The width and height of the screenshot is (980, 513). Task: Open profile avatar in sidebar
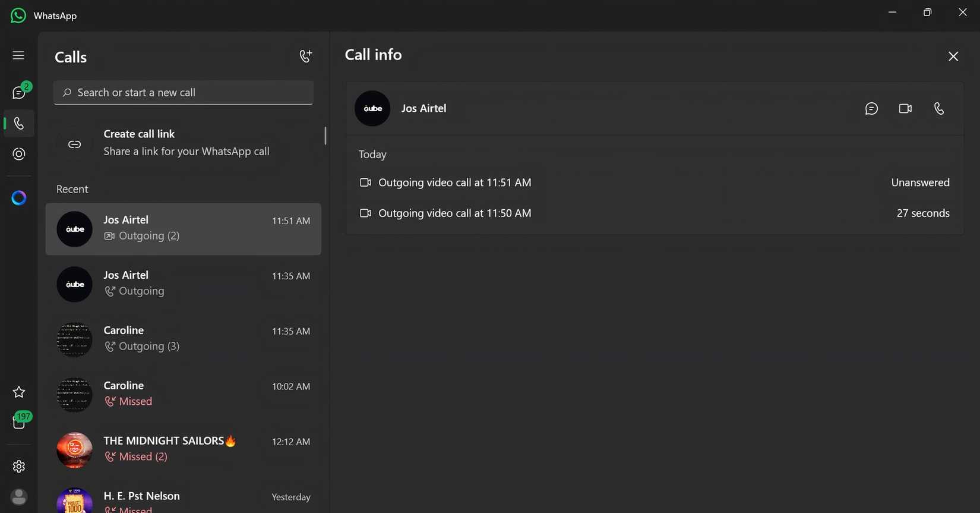point(19,496)
